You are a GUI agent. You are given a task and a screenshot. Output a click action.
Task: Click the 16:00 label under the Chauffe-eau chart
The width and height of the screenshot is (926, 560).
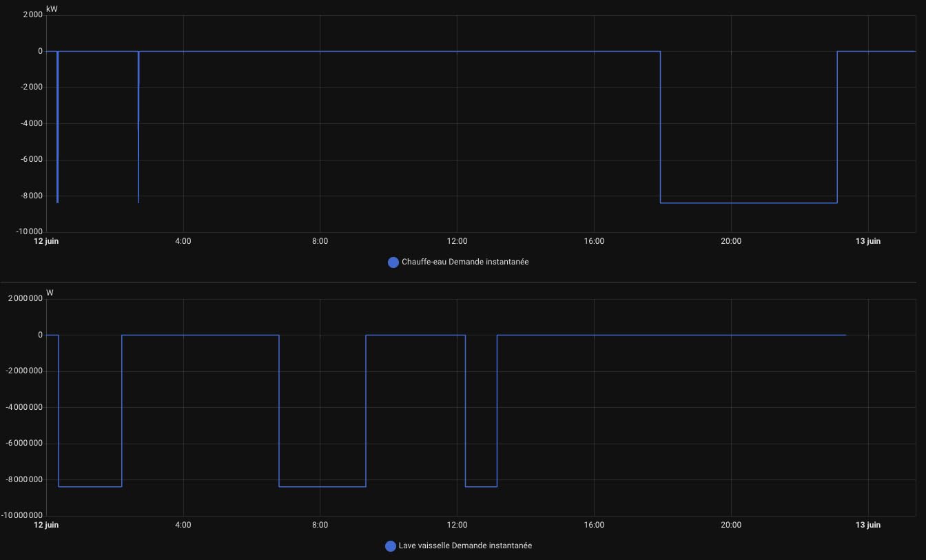pyautogui.click(x=594, y=241)
